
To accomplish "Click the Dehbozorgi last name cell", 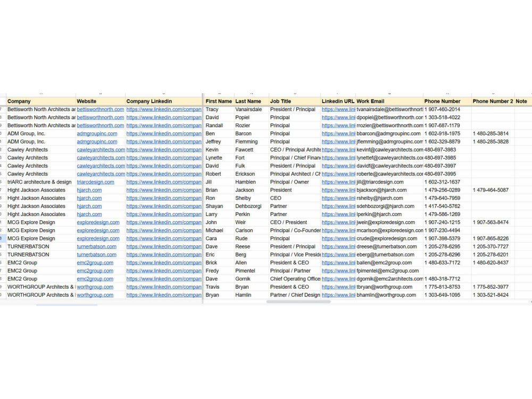I will click(252, 206).
